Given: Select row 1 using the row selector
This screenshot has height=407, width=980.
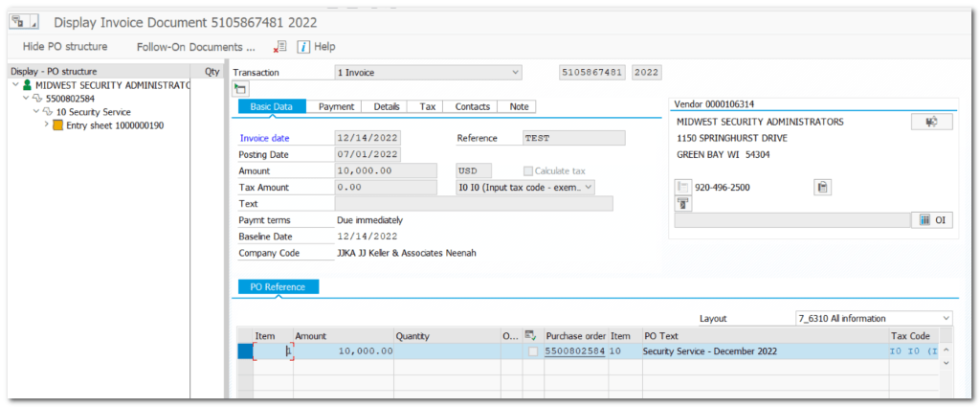Looking at the screenshot, I should point(245,351).
